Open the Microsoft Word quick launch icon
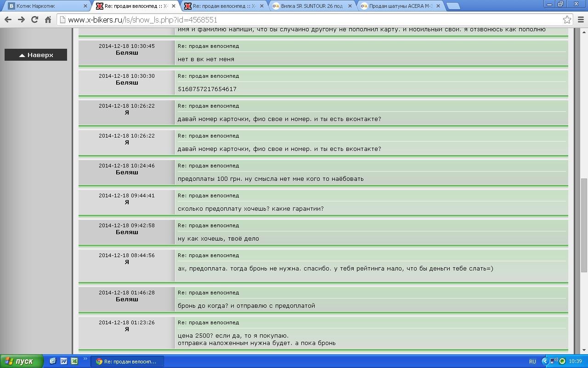Image resolution: width=588 pixels, height=368 pixels. click(63, 361)
